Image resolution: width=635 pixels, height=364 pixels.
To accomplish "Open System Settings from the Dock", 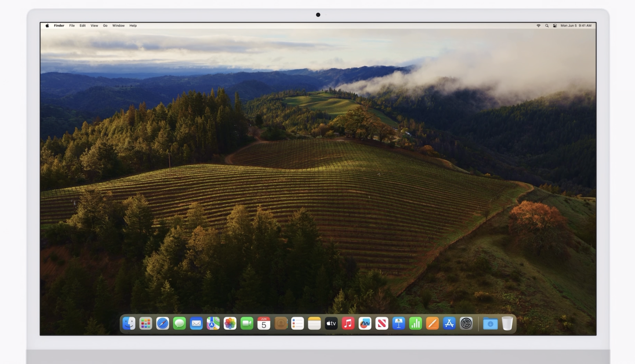I will click(466, 323).
